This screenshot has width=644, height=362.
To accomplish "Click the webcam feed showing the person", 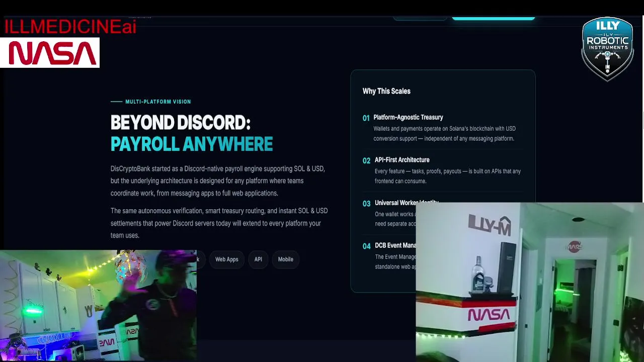I will [98, 306].
